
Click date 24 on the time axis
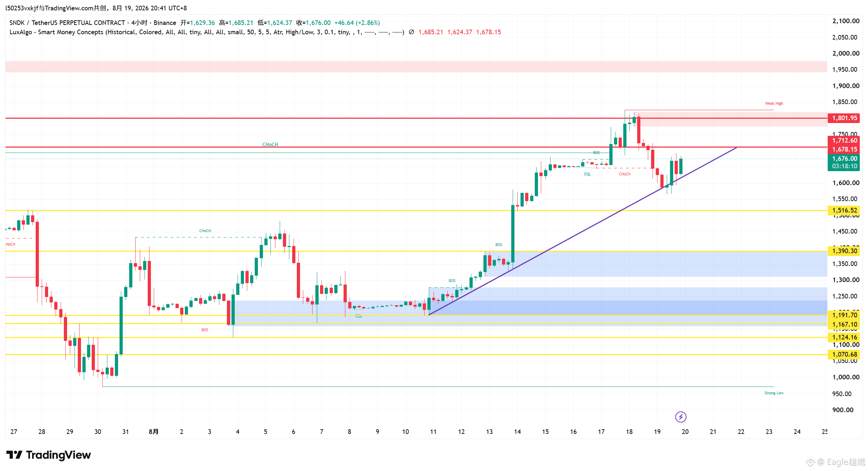(x=797, y=432)
